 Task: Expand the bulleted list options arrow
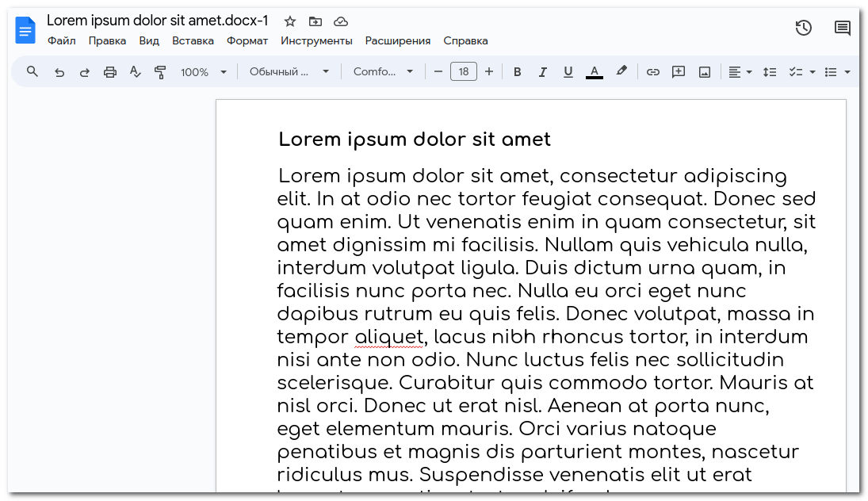[847, 72]
